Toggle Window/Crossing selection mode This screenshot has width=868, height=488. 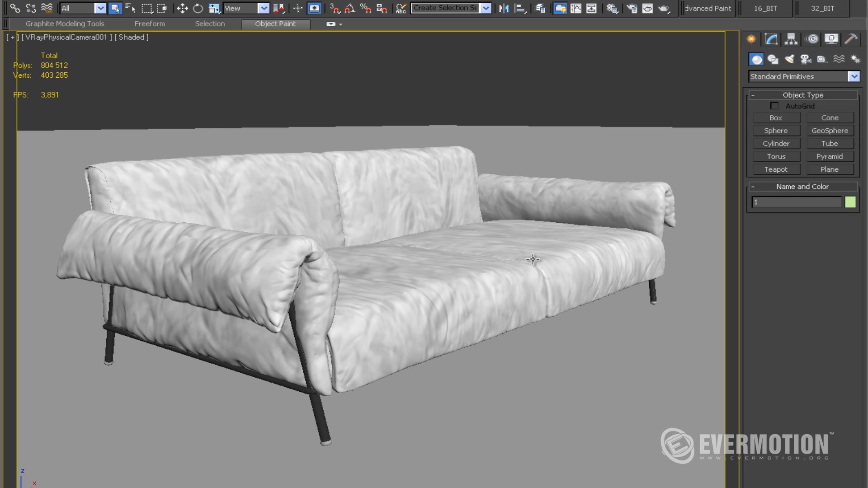pos(162,8)
